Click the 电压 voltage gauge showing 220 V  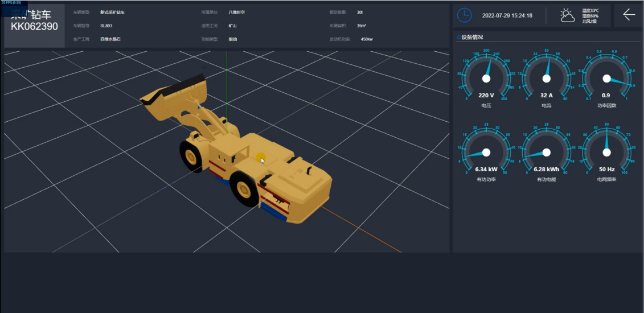pyautogui.click(x=486, y=77)
